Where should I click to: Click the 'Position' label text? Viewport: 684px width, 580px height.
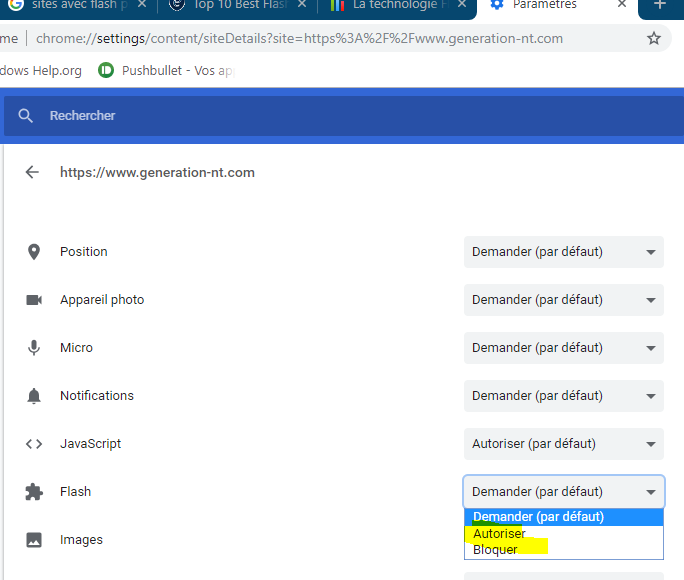tap(84, 252)
